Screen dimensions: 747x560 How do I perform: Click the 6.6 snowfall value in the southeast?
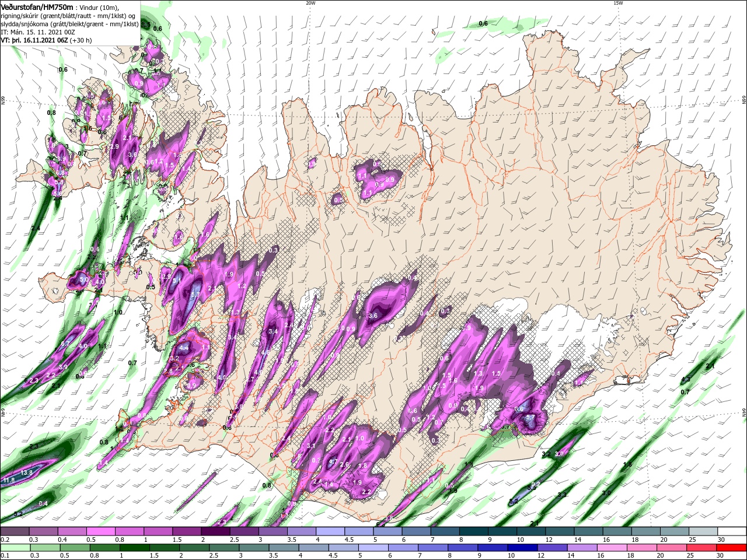(x=519, y=409)
